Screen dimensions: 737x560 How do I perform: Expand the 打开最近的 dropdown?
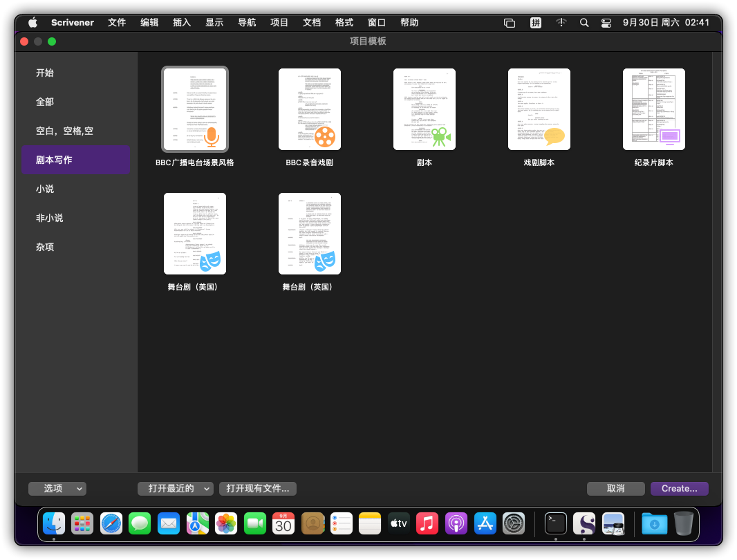coord(176,489)
